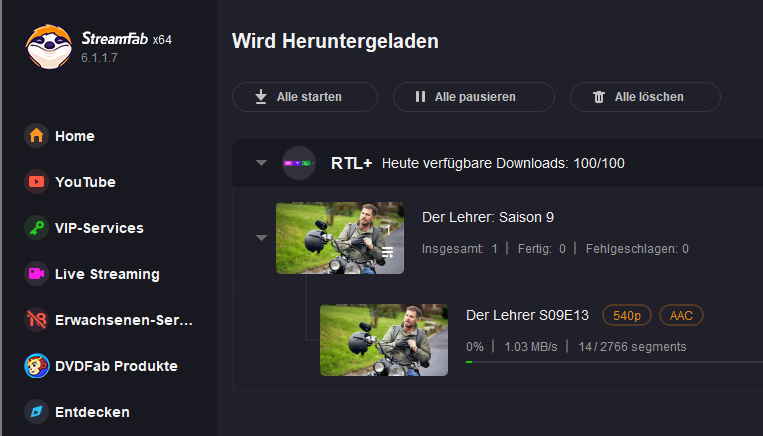Viewport: 763px width, 436px height.
Task: Open the Entdecken page
Action: [x=92, y=412]
